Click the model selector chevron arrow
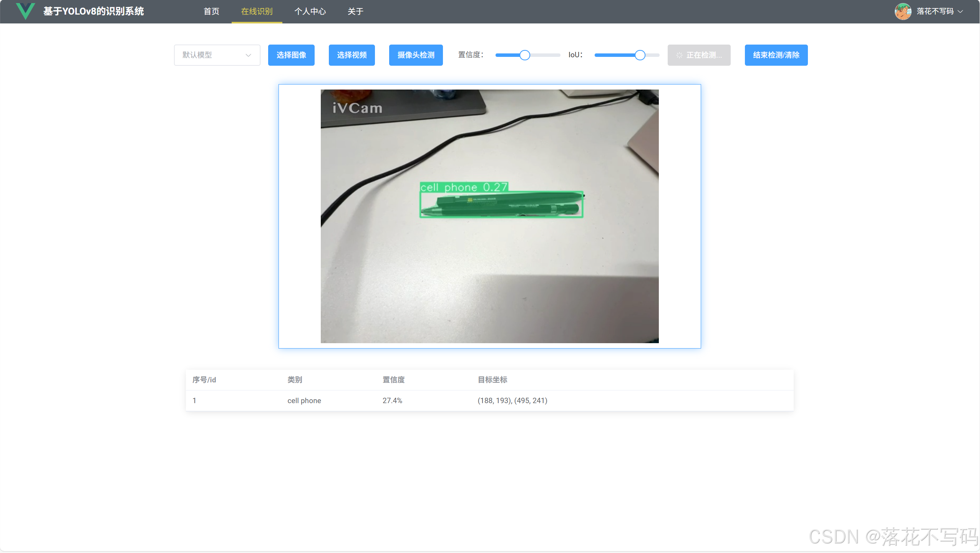Viewport: 980px width, 553px height. coord(248,55)
